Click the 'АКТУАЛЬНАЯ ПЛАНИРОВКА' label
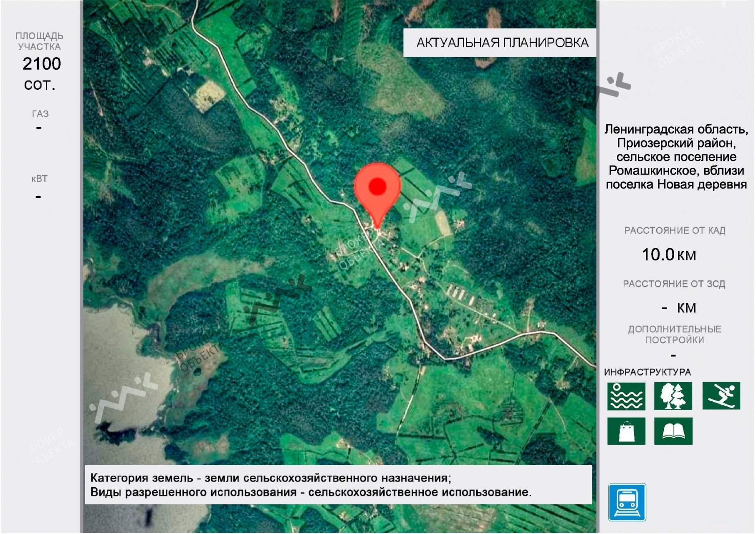 (502, 43)
